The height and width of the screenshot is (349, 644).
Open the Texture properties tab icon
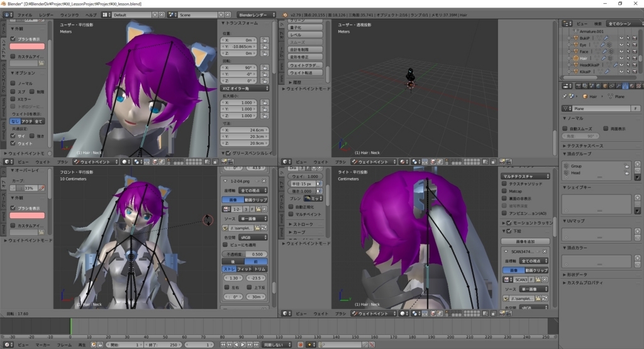[638, 86]
